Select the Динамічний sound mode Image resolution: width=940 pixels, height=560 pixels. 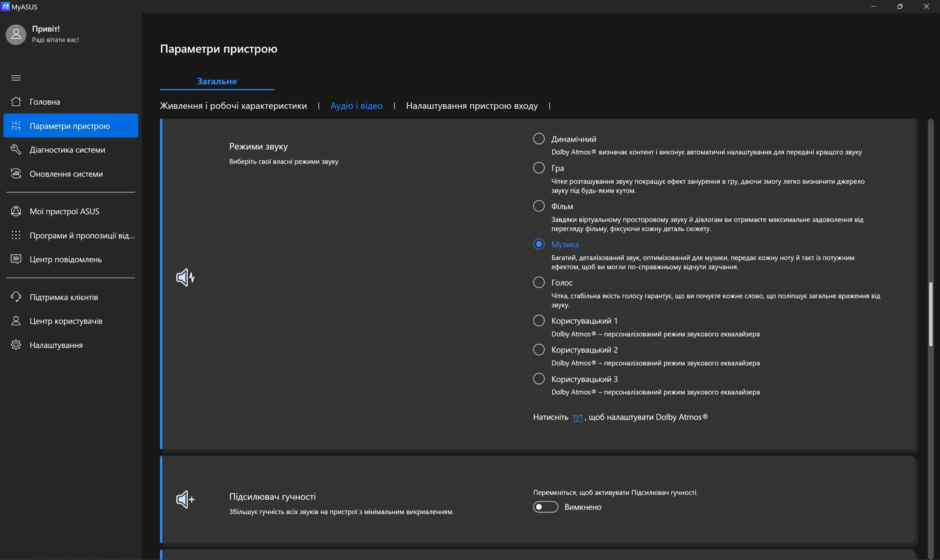538,139
